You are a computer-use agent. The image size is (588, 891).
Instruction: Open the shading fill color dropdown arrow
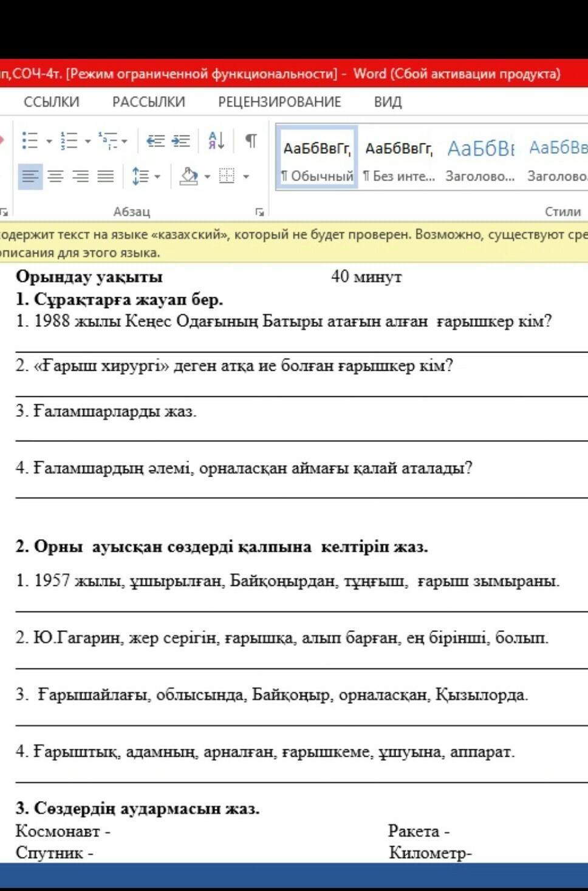click(207, 177)
